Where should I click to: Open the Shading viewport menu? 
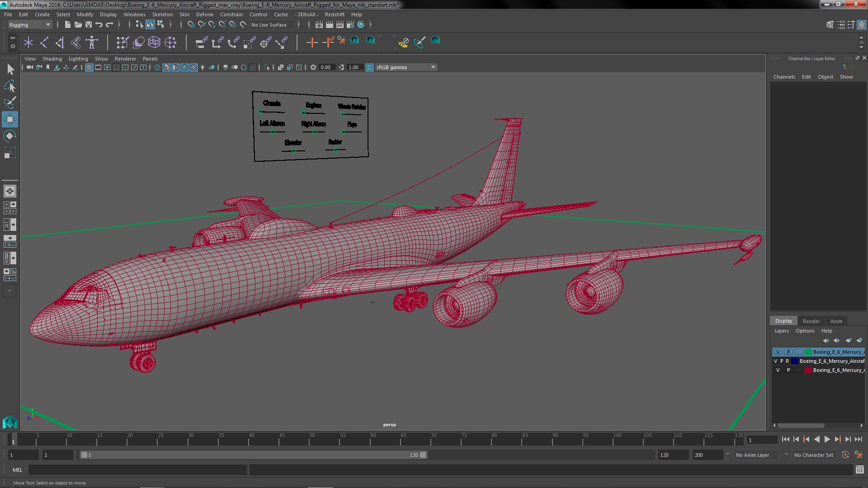(x=52, y=59)
